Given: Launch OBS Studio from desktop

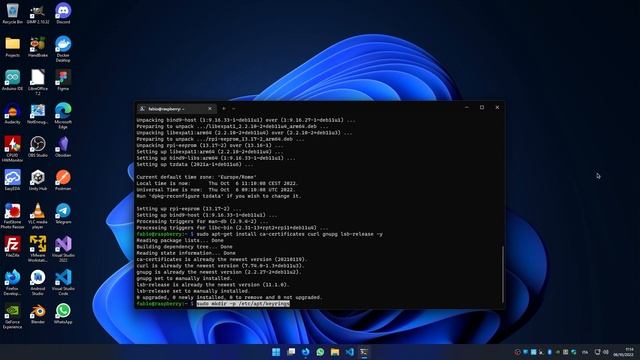Looking at the screenshot, I should coord(38,147).
